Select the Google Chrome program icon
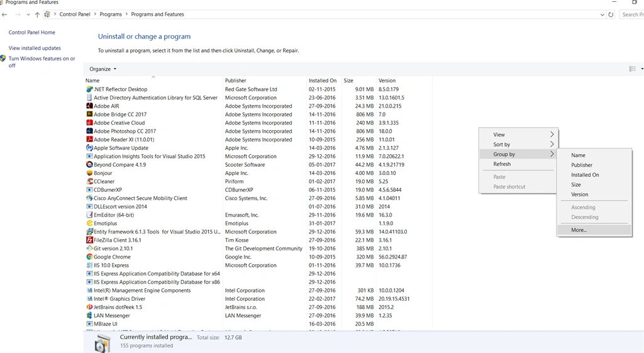644x353 pixels. point(89,257)
